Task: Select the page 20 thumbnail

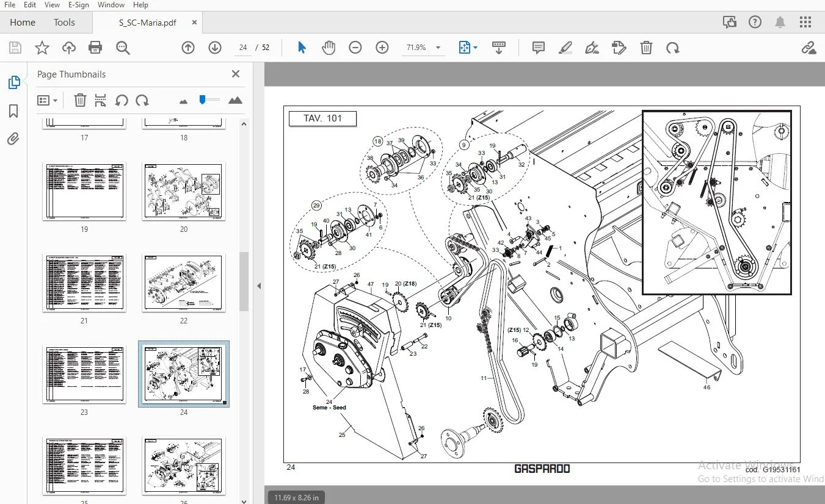Action: (184, 191)
